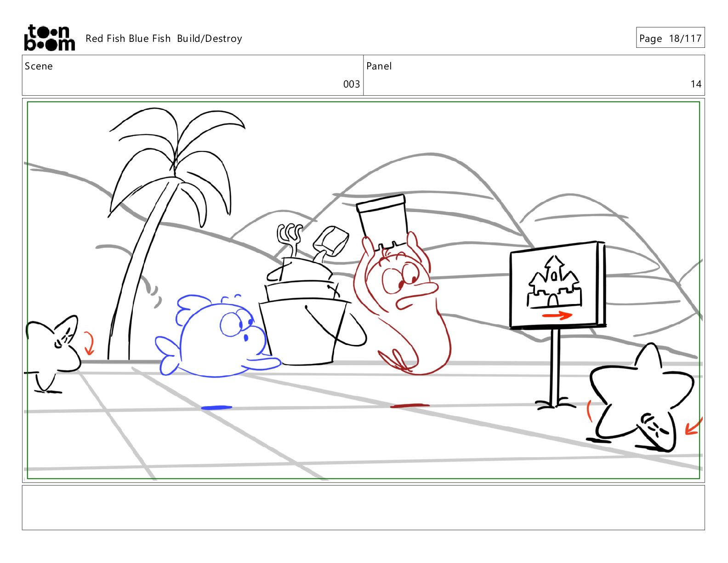Viewport: 728px width, 563px height.
Task: Click the 'Panel' label
Action: click(x=379, y=66)
